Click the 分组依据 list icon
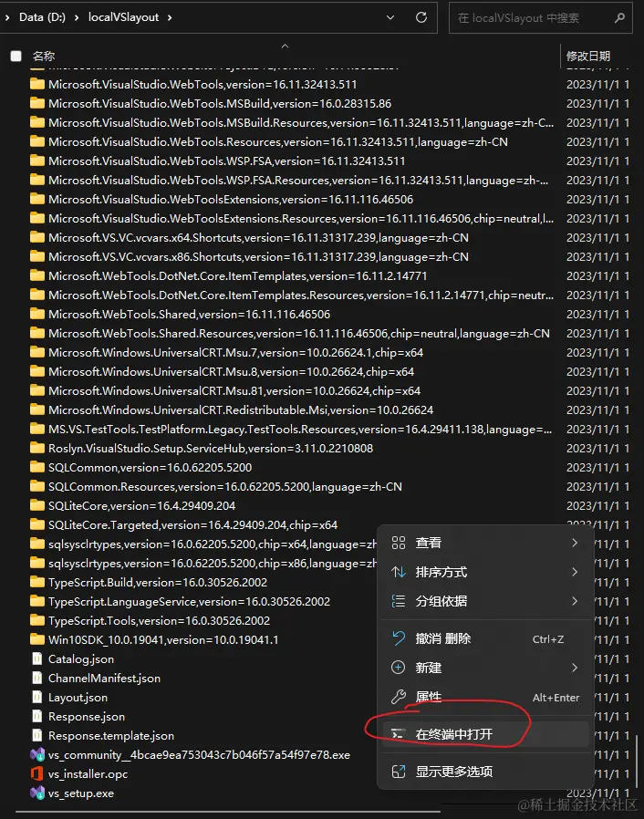 (x=399, y=601)
